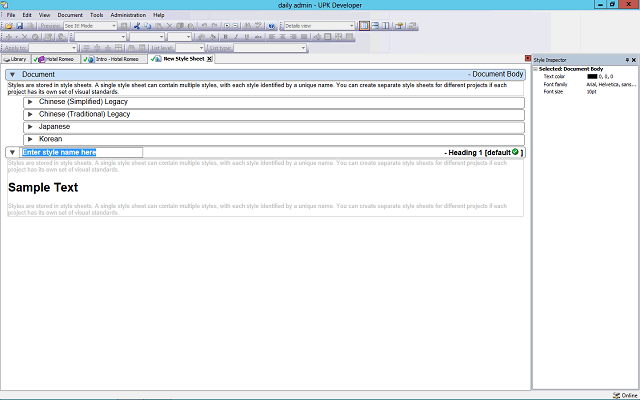640x400 pixels.
Task: Click the Open folder toolbar icon
Action: [x=7, y=25]
